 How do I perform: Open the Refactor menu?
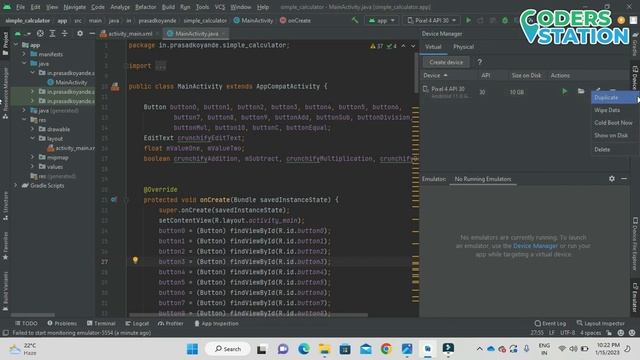[x=146, y=7]
